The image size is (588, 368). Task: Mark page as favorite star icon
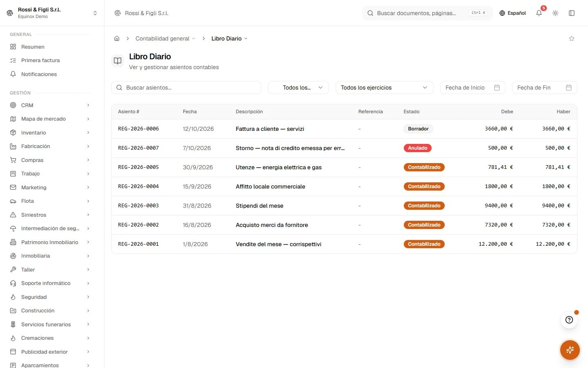point(572,38)
